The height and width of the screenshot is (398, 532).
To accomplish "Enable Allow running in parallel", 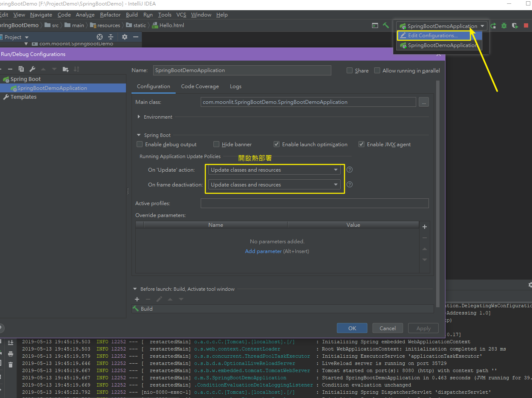I will click(x=377, y=71).
